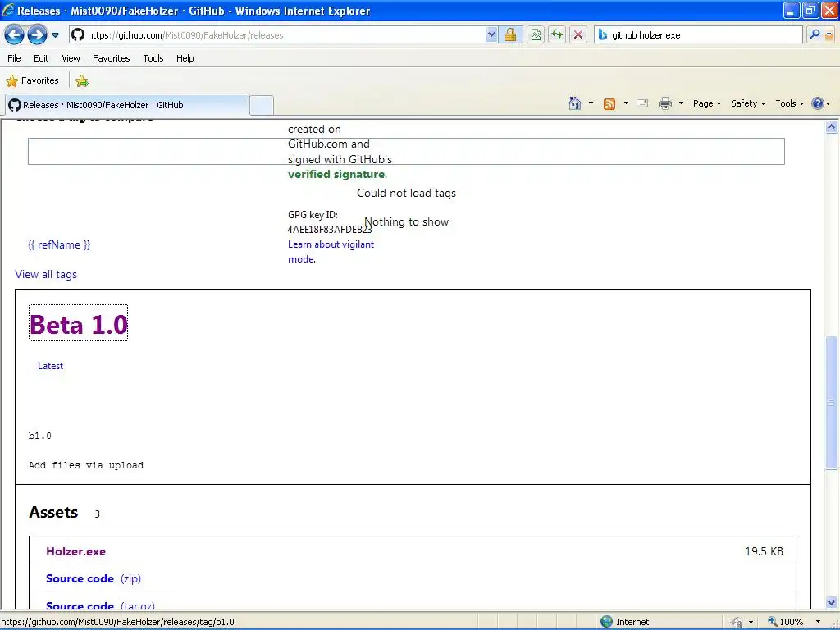Click the zoom level 100% button
The height and width of the screenshot is (630, 840).
(785, 622)
